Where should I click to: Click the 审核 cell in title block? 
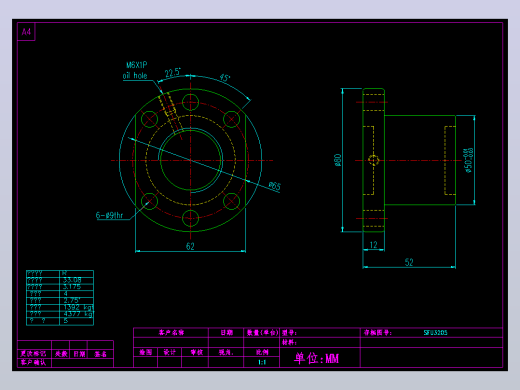[x=196, y=352]
